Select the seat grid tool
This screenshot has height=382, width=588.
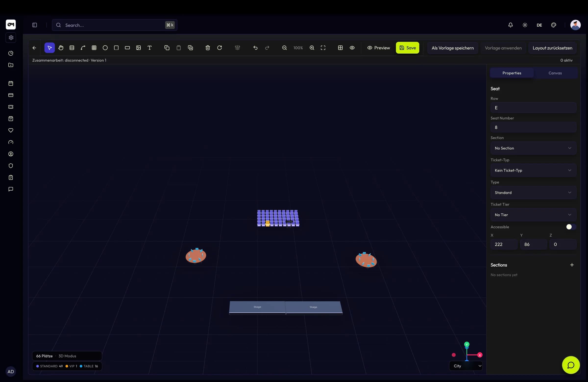click(x=94, y=48)
